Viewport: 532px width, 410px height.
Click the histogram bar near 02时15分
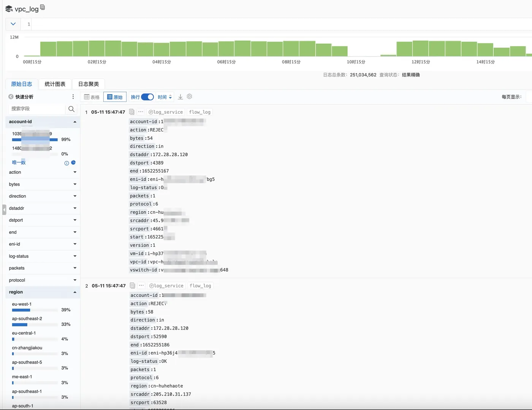pos(97,48)
